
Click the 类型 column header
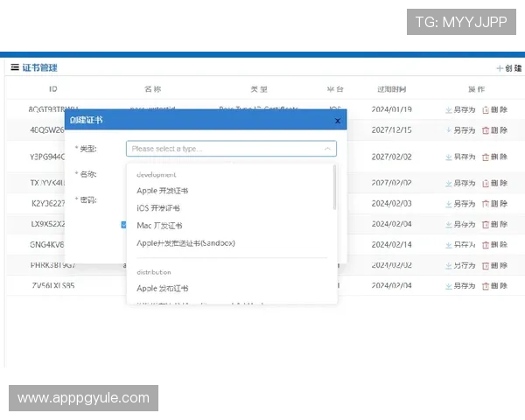point(259,89)
